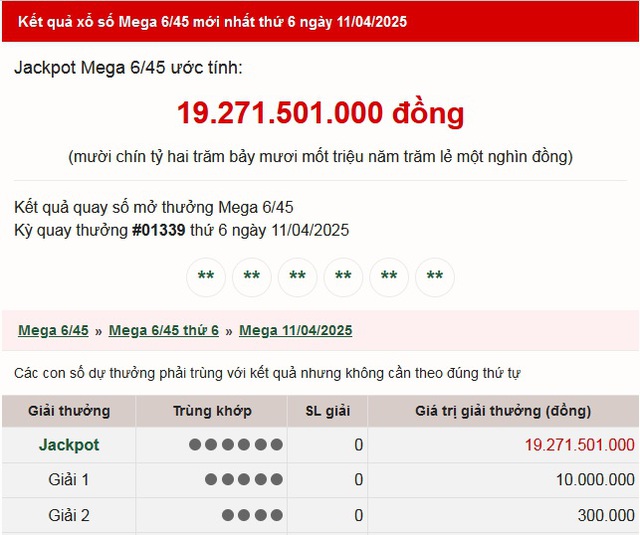Click the third lottery number ball
The width and height of the screenshot is (640, 535).
[298, 277]
